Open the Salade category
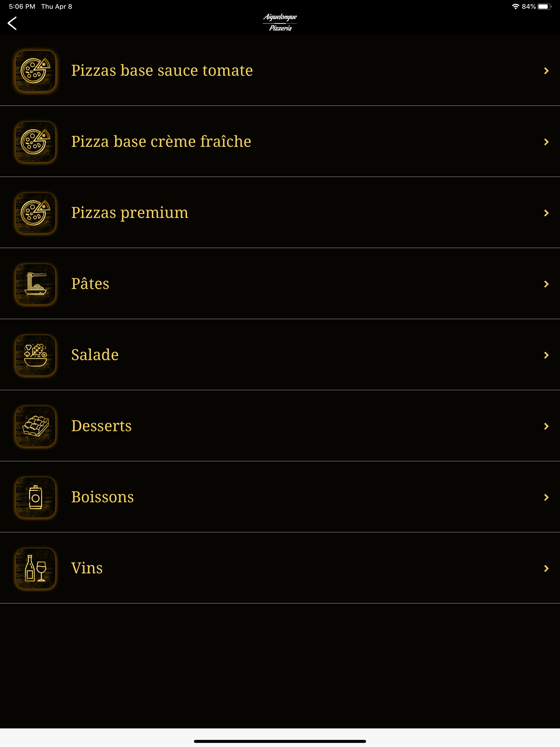560x747 pixels. click(x=280, y=355)
